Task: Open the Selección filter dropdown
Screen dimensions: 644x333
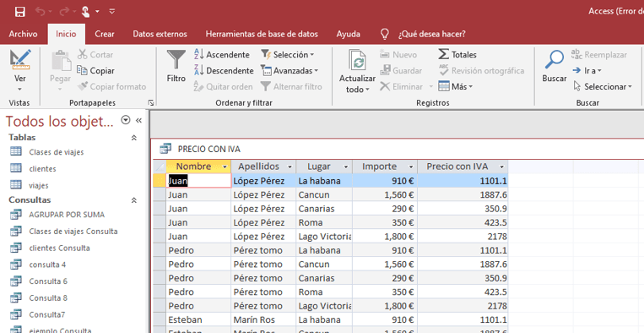Action: point(288,54)
